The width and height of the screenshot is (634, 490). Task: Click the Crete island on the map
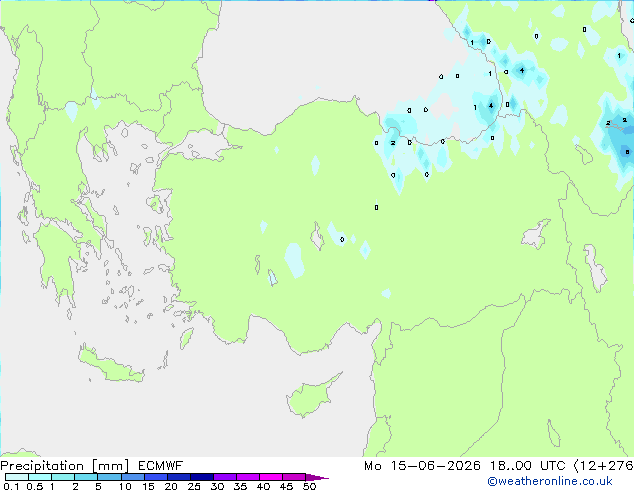point(110,365)
